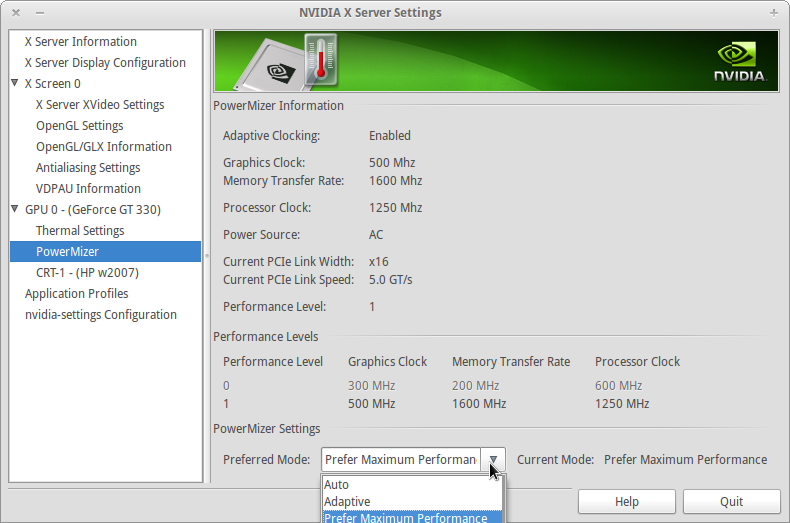Click performance level 1 row '500 MHz'
Viewport: 790px width, 523px height.
tap(371, 404)
